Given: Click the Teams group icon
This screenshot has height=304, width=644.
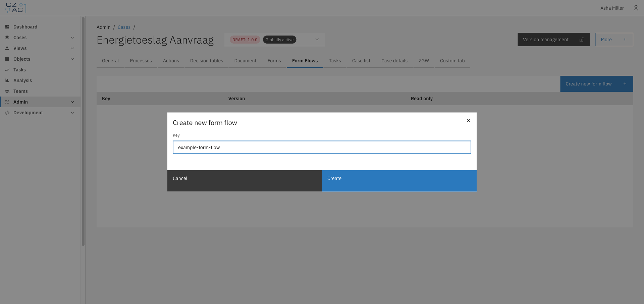Looking at the screenshot, I should 7,91.
